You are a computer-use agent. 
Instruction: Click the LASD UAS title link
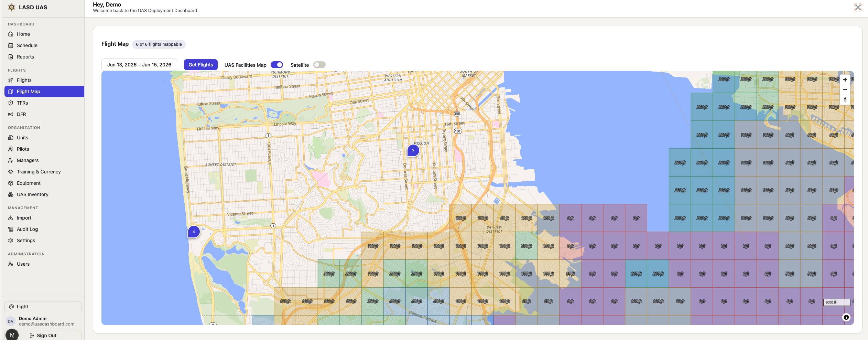pos(33,7)
